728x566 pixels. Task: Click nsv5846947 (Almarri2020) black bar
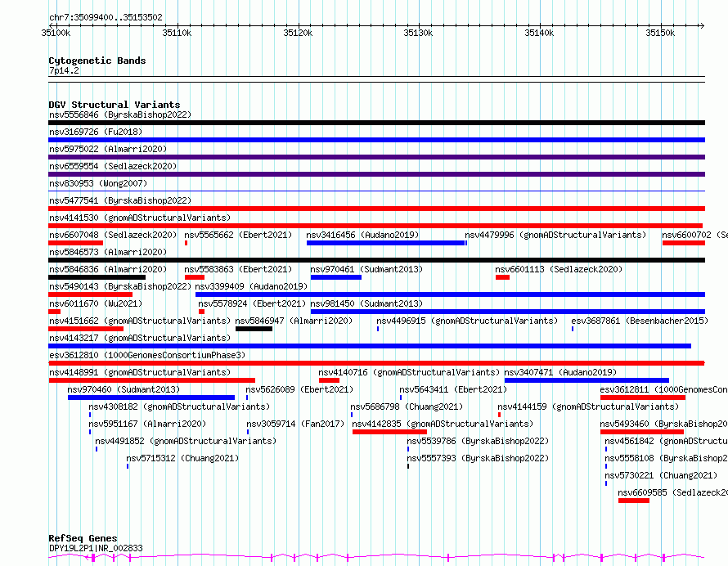tap(254, 329)
